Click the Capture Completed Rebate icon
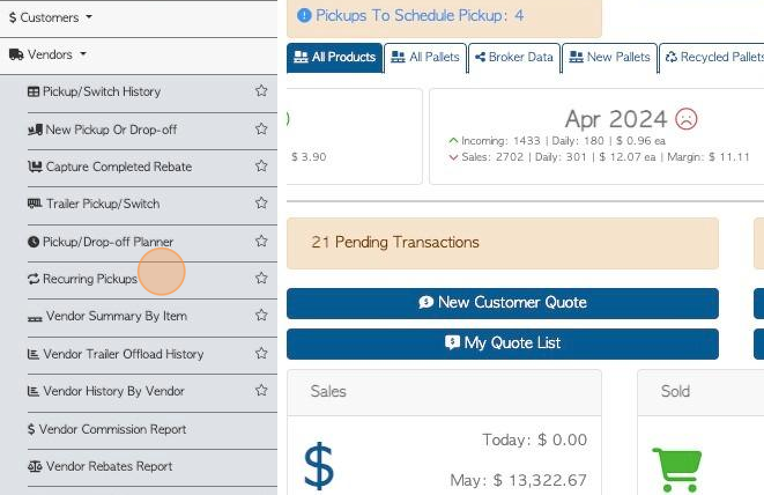The image size is (764, 495). pyautogui.click(x=35, y=167)
